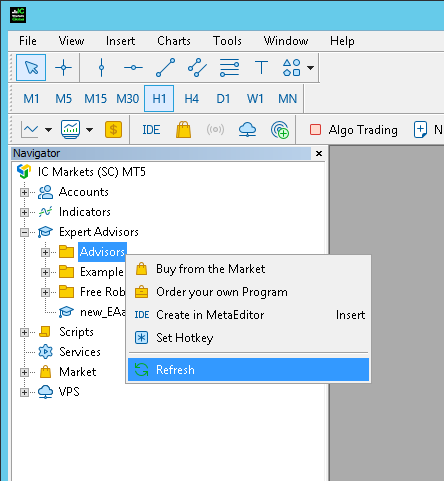This screenshot has width=444, height=481.
Task: Select IC Markets (SC) MT5 root node
Action: (91, 172)
